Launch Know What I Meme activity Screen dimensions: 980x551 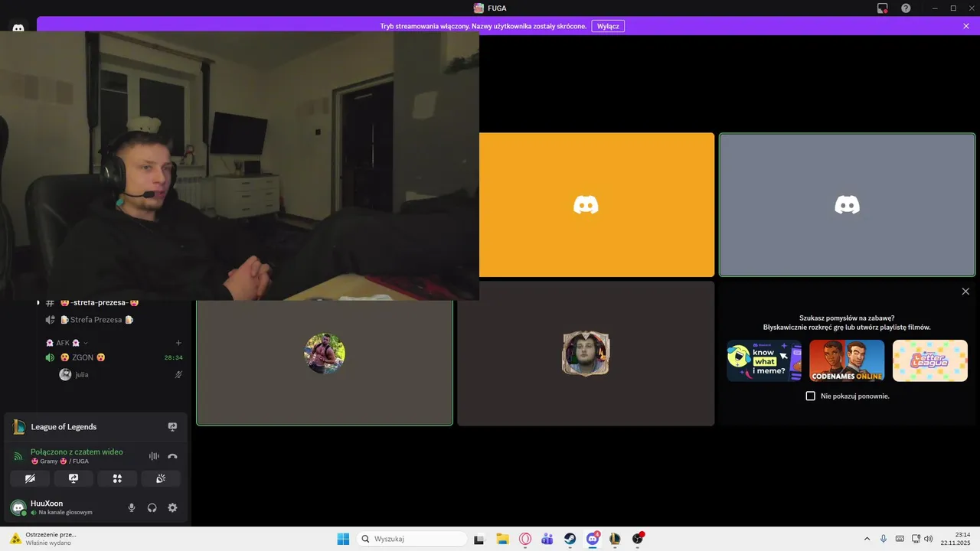pyautogui.click(x=764, y=360)
